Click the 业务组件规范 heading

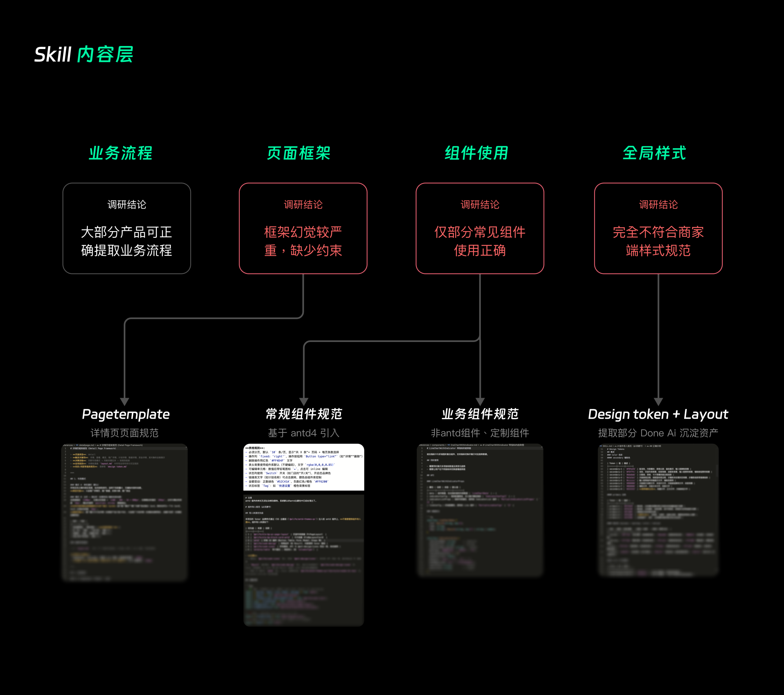click(480, 414)
